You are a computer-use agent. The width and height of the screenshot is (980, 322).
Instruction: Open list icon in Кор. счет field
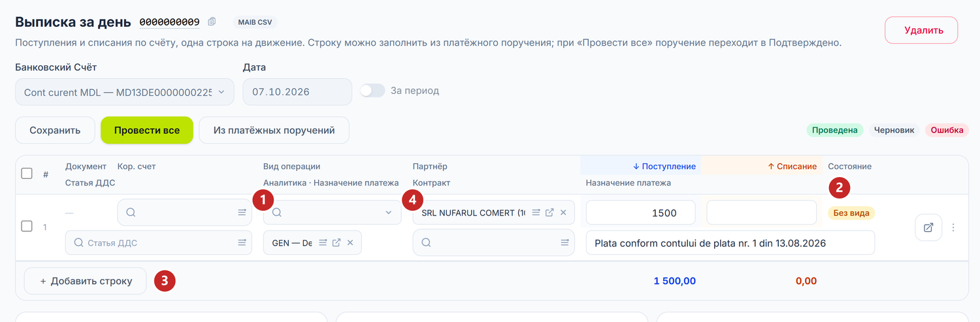pos(242,212)
